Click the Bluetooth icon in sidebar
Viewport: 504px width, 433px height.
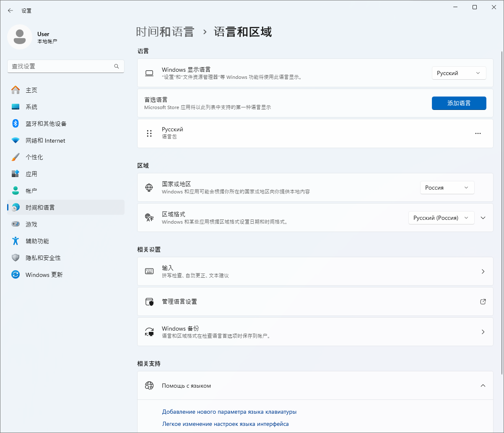click(16, 124)
